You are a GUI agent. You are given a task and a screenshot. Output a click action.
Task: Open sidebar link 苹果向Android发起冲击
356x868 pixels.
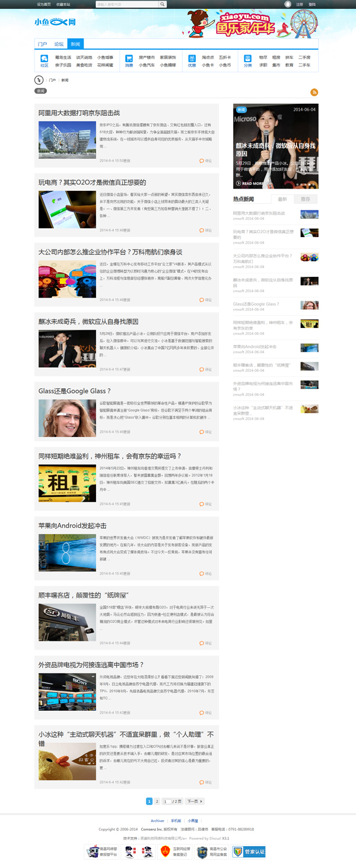[x=255, y=347]
